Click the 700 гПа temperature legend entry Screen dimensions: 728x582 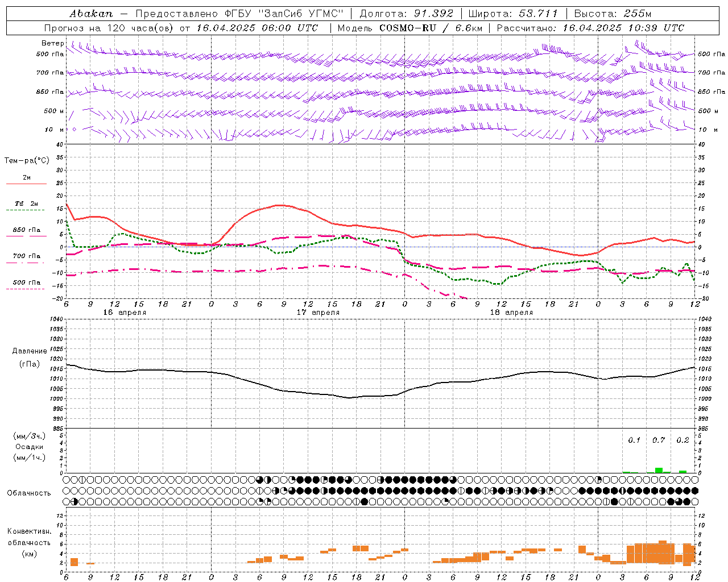pyautogui.click(x=27, y=256)
